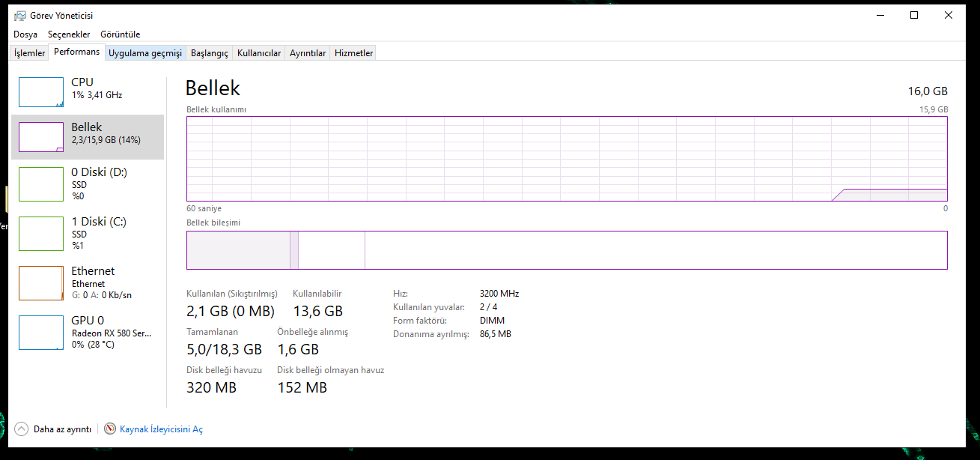
Task: Click the Bellek bileşimi memory composition bar
Action: tap(566, 250)
